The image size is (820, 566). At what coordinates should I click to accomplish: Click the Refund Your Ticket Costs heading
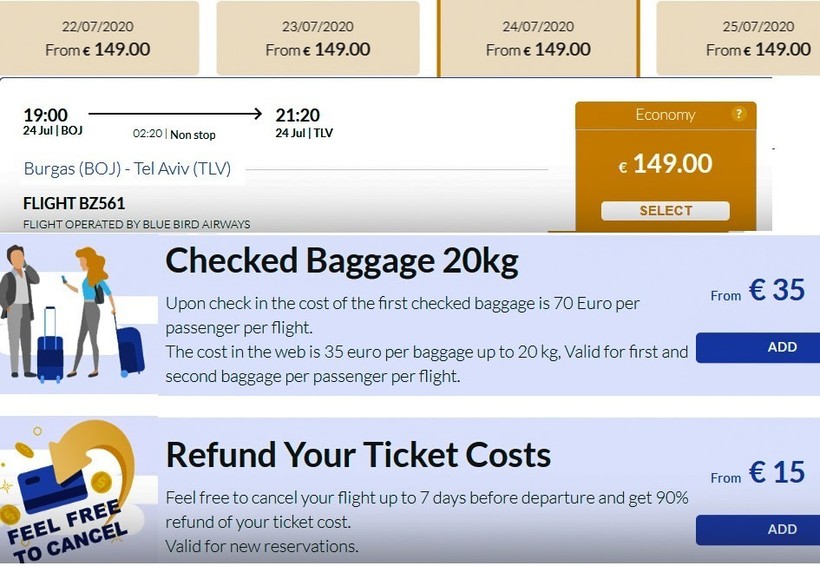[x=358, y=455]
